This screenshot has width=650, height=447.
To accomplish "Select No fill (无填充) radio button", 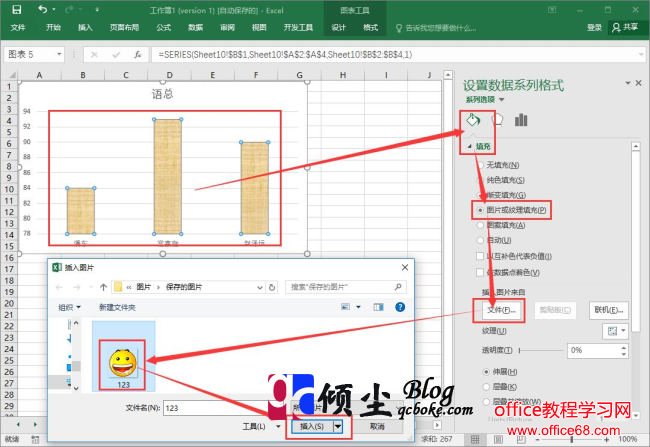I will (x=480, y=165).
